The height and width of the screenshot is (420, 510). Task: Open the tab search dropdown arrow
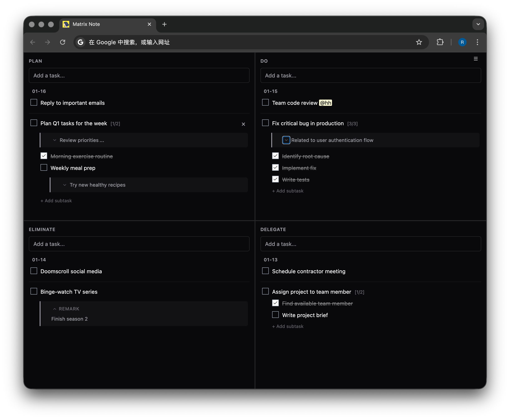[478, 24]
